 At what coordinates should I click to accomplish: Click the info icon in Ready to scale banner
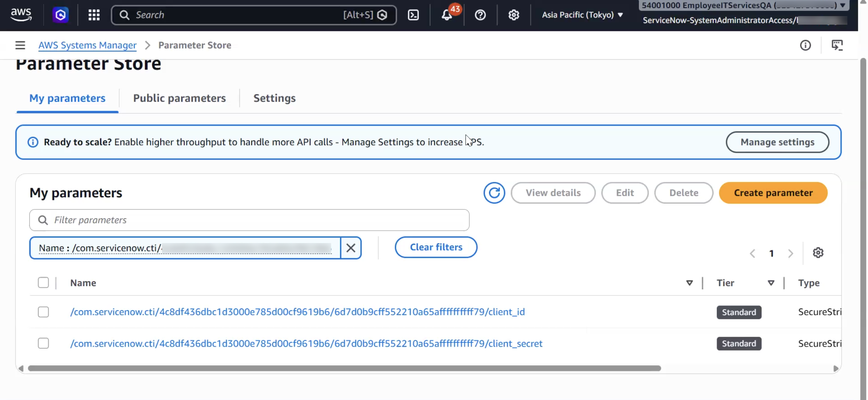click(x=33, y=142)
